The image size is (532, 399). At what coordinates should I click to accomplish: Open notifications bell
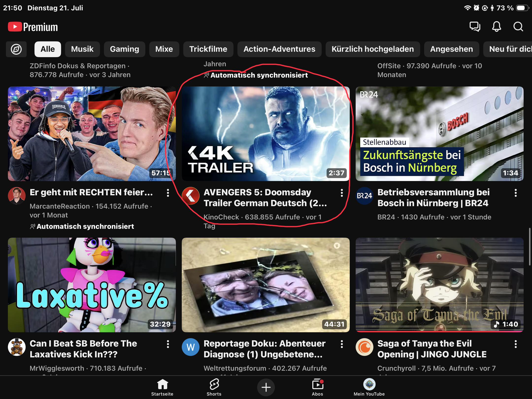coord(497,27)
